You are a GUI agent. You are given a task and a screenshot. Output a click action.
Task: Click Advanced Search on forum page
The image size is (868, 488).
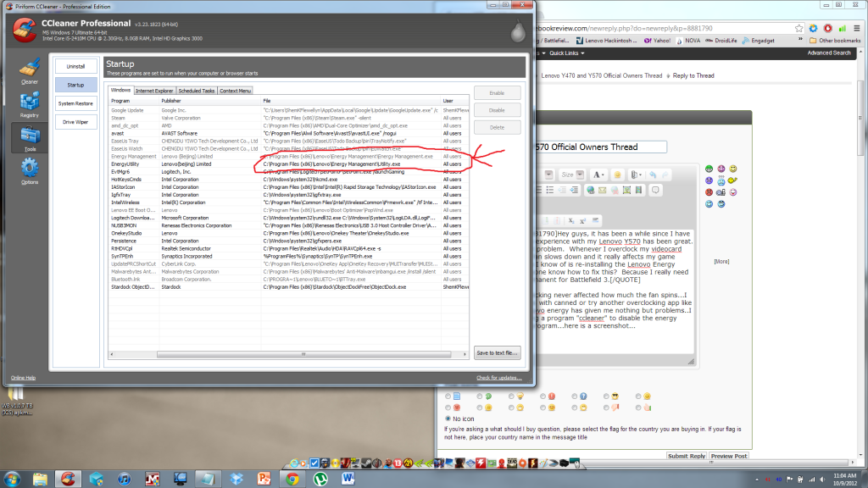(x=829, y=53)
